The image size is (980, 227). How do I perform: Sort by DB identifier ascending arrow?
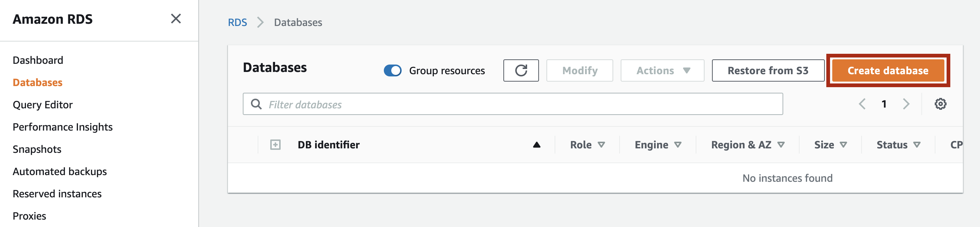point(536,145)
